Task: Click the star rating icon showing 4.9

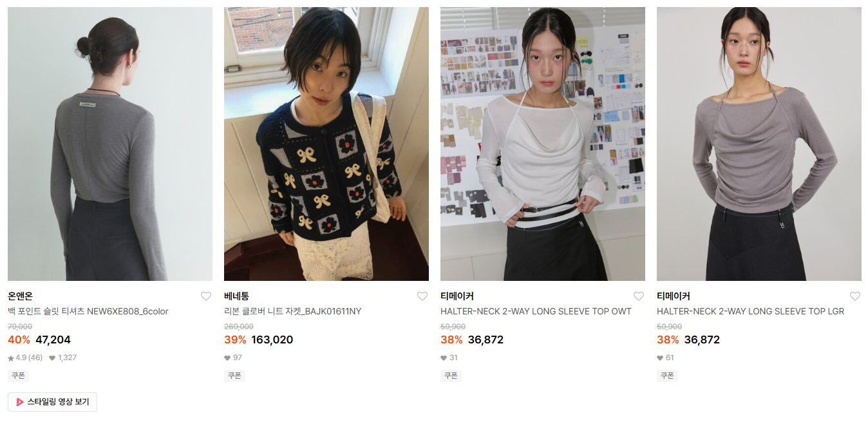Action: tap(11, 358)
